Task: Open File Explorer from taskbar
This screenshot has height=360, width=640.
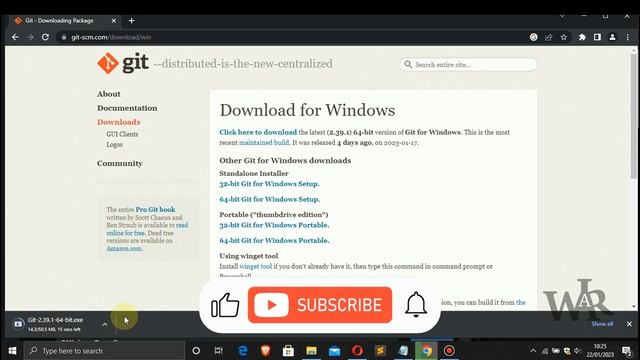Action: coord(311,351)
